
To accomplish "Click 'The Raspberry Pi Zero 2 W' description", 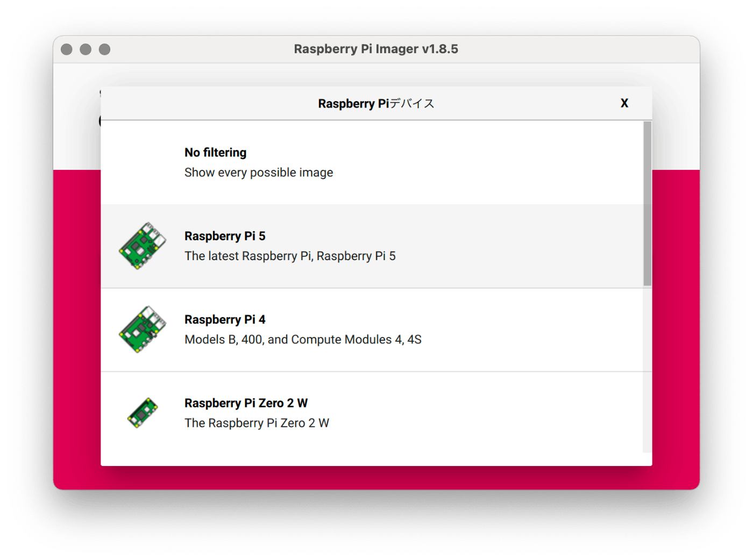I will click(x=257, y=423).
